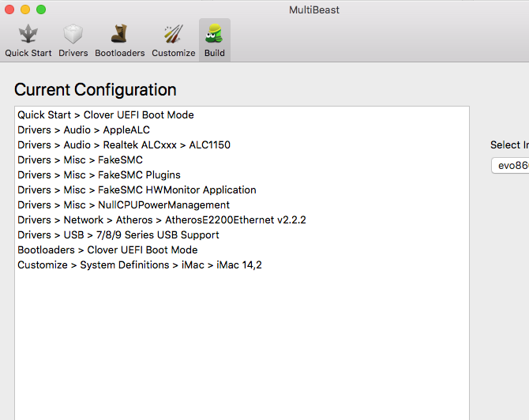The height and width of the screenshot is (420, 529).
Task: Click the yellow minimize window button
Action: tap(25, 9)
